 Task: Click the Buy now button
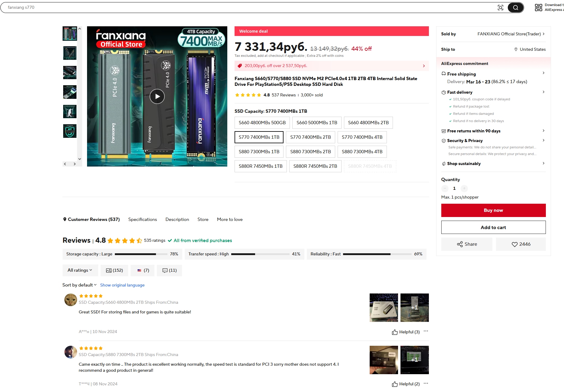(493, 210)
